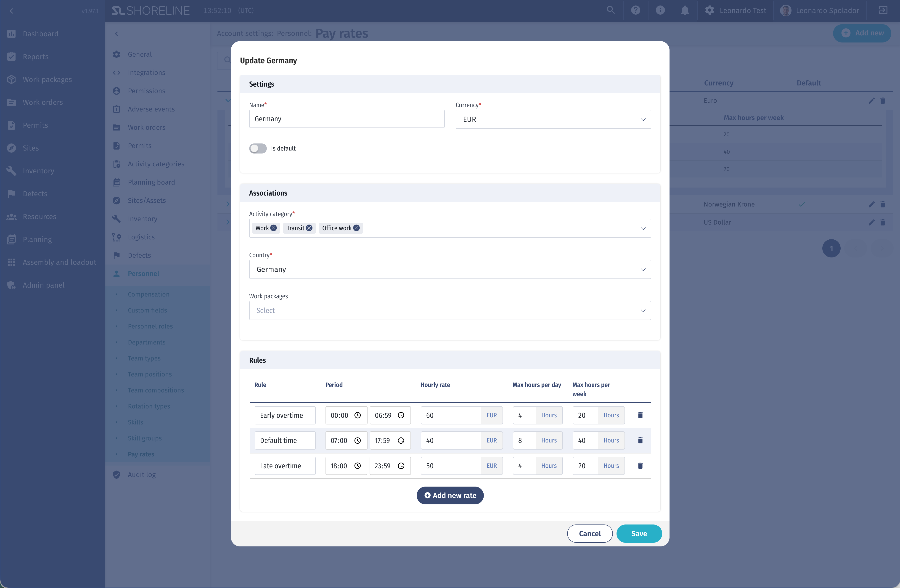Click the Add new rate button
This screenshot has height=588, width=900.
(450, 495)
